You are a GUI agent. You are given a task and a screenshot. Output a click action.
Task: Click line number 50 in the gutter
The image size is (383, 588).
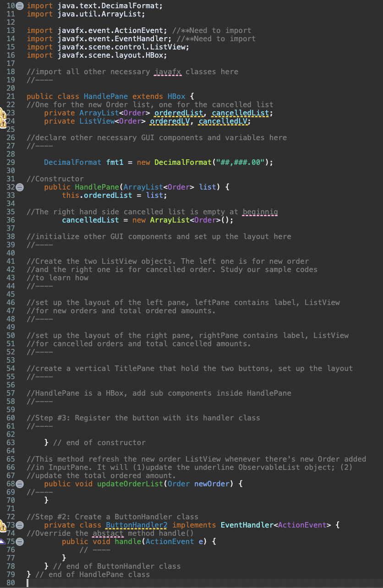pyautogui.click(x=11, y=335)
